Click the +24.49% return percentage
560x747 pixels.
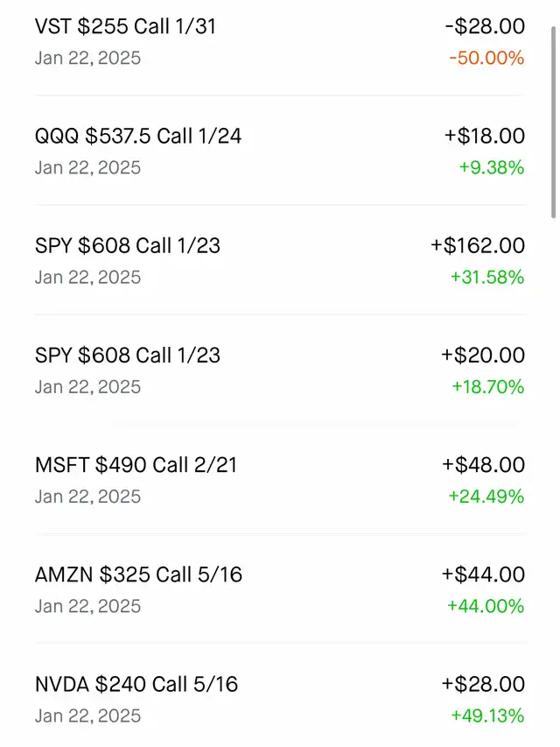coord(486,497)
